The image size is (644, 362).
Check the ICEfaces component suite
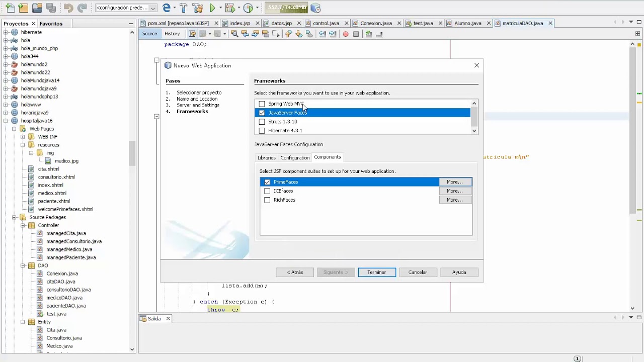tap(267, 191)
